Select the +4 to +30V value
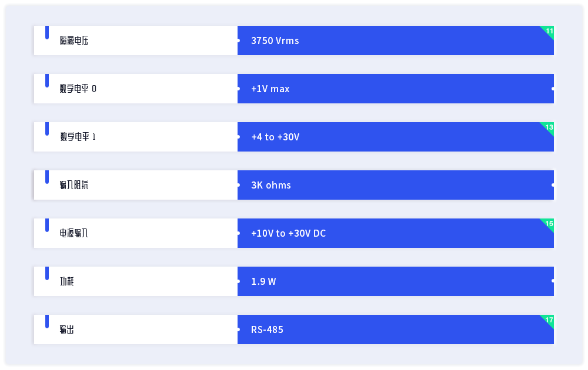The width and height of the screenshot is (588, 370). pyautogui.click(x=275, y=137)
